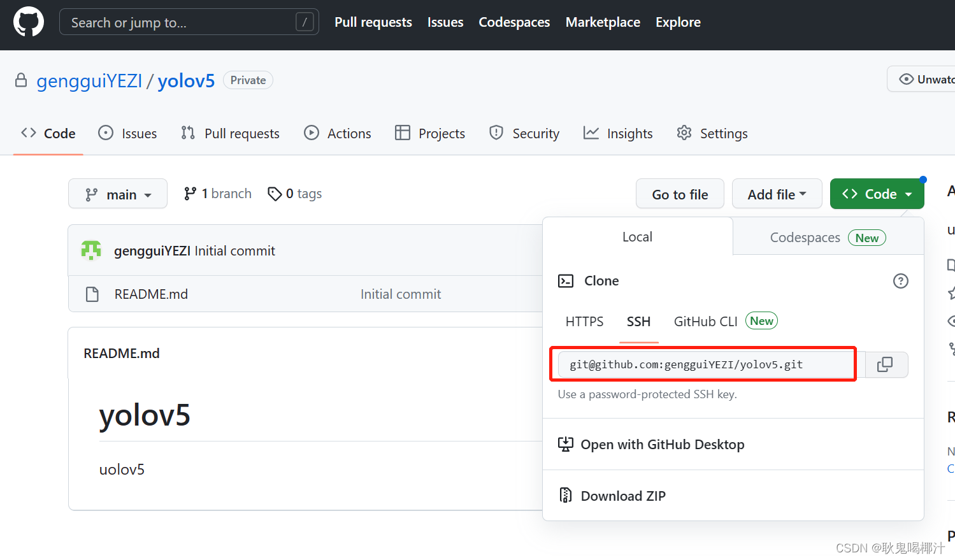The image size is (955, 560).
Task: Click gengguiYEZI avatar in commit row
Action: point(91,250)
